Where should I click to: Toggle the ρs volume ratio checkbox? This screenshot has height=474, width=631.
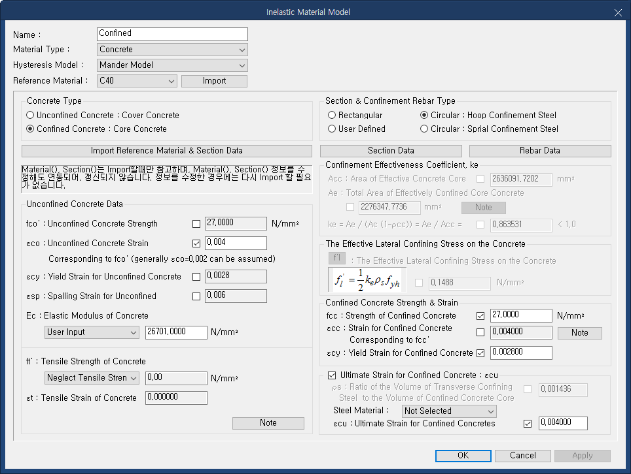pyautogui.click(x=527, y=389)
